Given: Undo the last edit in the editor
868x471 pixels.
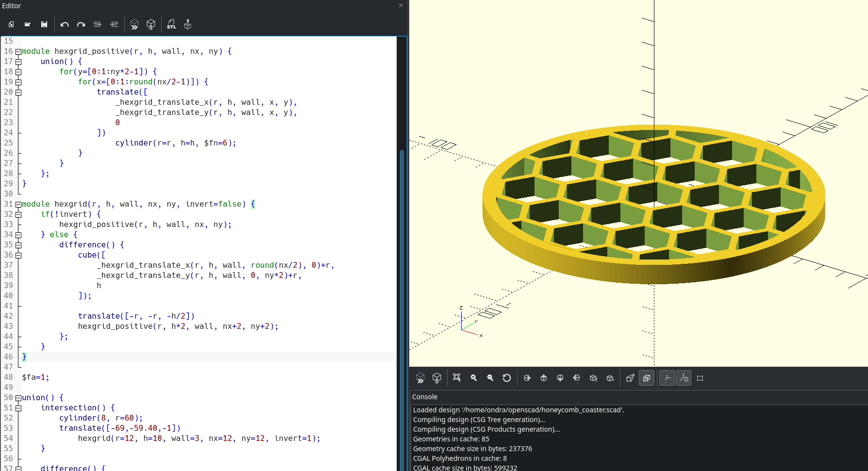Looking at the screenshot, I should tap(65, 24).
